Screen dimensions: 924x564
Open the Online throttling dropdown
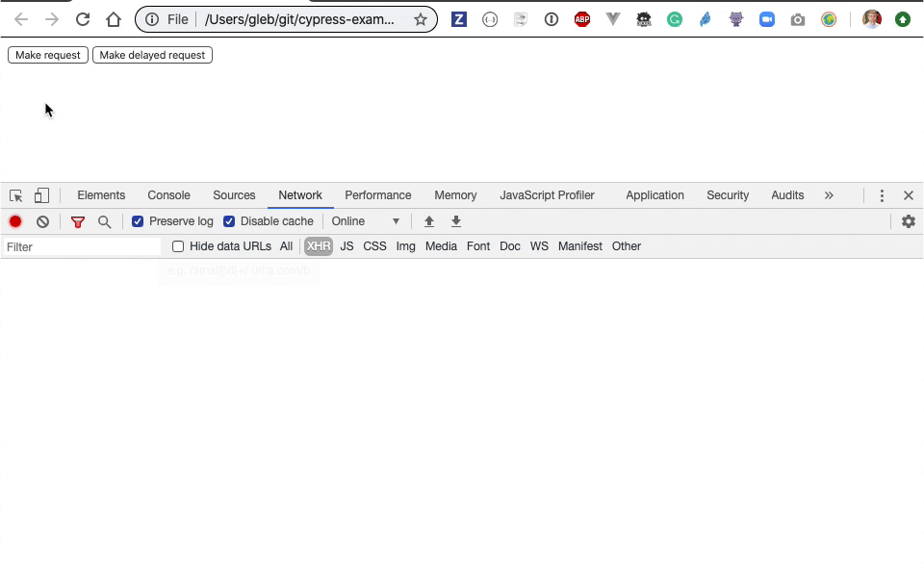click(x=365, y=221)
